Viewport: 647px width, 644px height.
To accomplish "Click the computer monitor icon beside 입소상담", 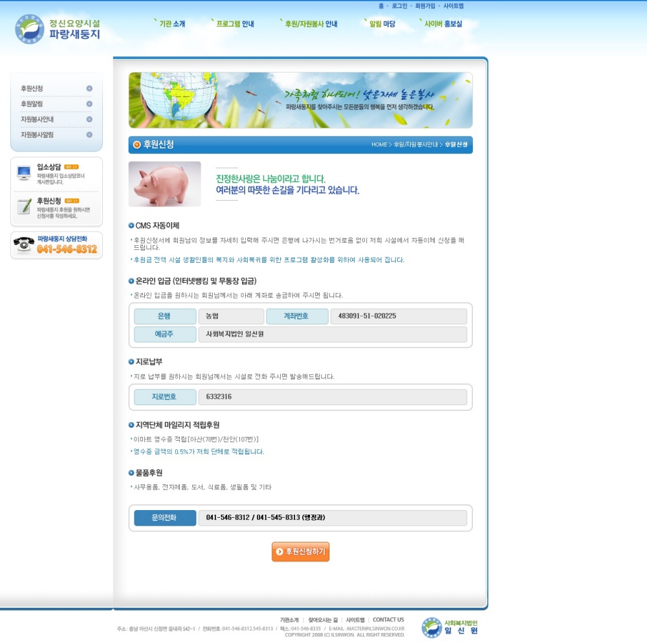I will [x=24, y=173].
